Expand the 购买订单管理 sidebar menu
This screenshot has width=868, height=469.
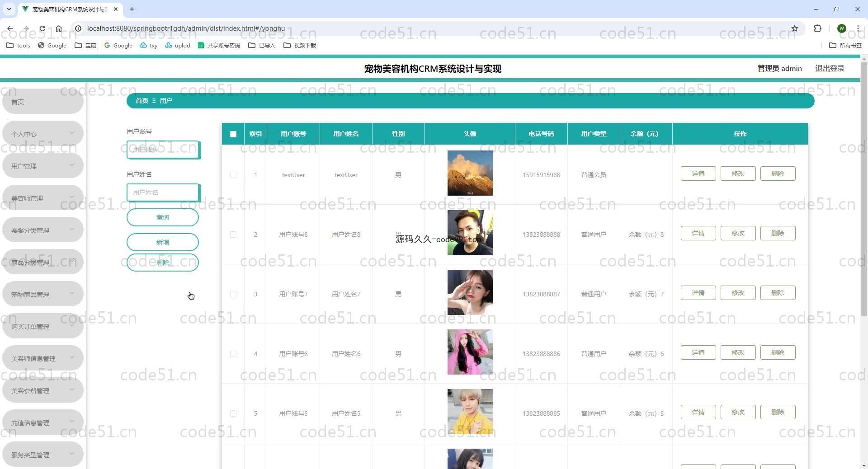point(43,326)
